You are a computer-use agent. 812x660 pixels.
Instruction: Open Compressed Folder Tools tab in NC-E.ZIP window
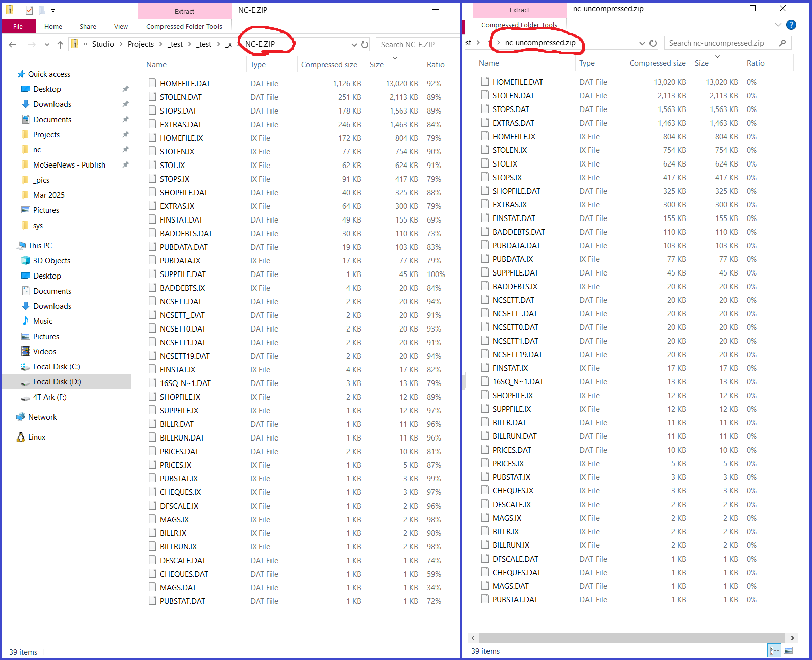(184, 26)
